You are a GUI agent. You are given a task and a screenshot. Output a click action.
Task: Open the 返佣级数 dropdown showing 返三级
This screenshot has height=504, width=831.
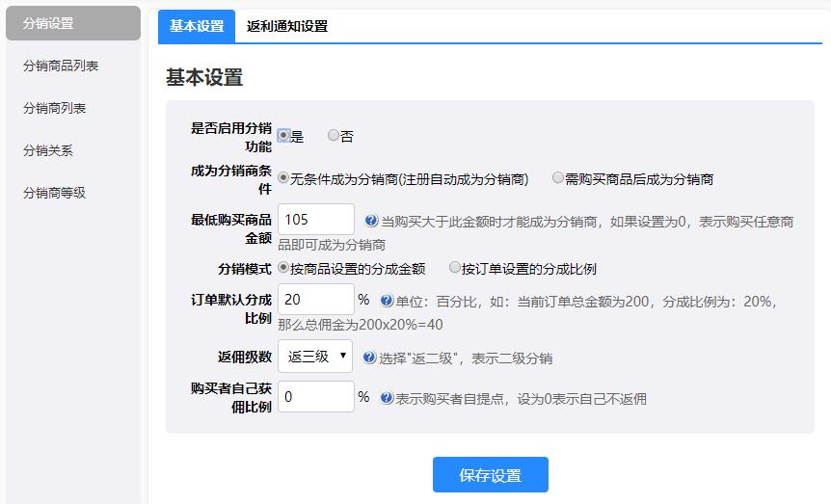pyautogui.click(x=314, y=357)
